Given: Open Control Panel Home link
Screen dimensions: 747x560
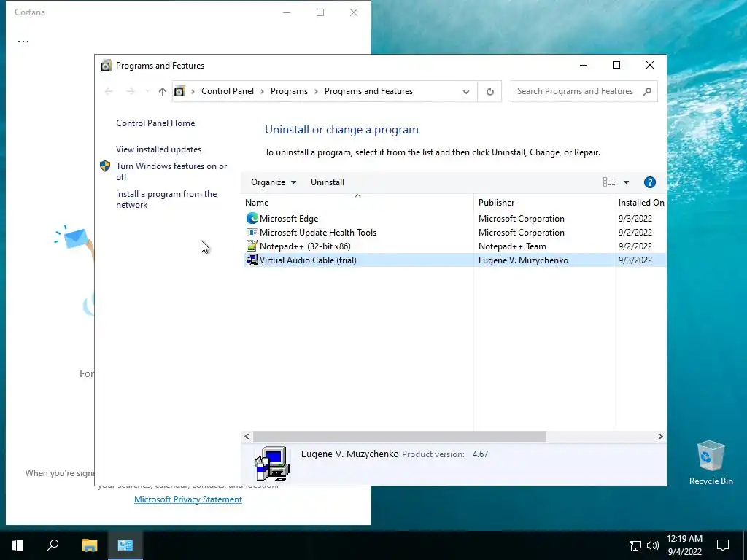Looking at the screenshot, I should [155, 123].
